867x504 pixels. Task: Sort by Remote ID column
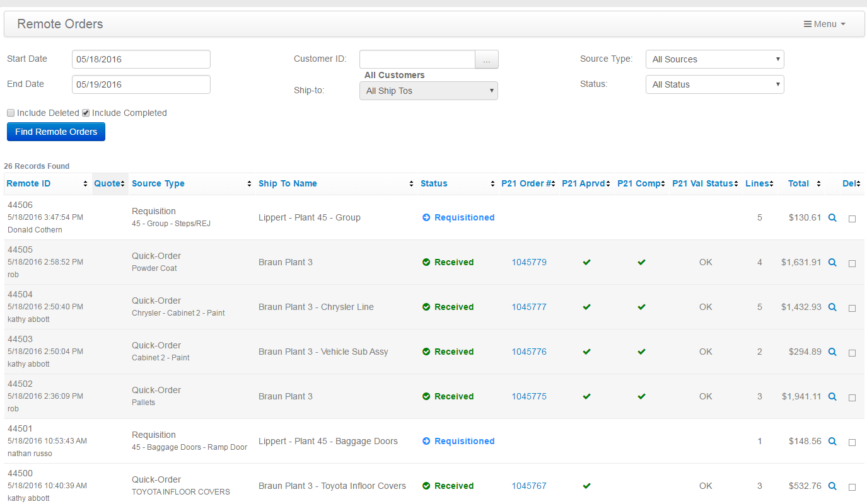point(47,183)
